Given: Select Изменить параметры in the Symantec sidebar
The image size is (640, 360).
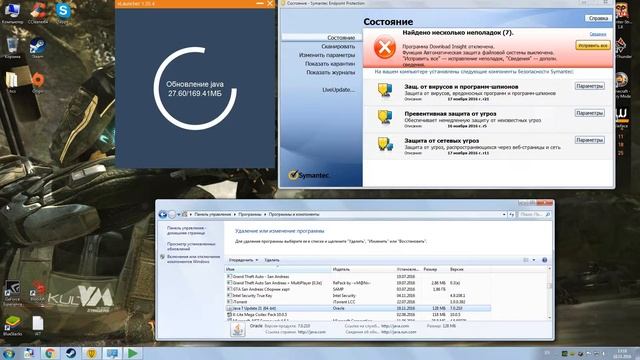Looking at the screenshot, I should 327,55.
